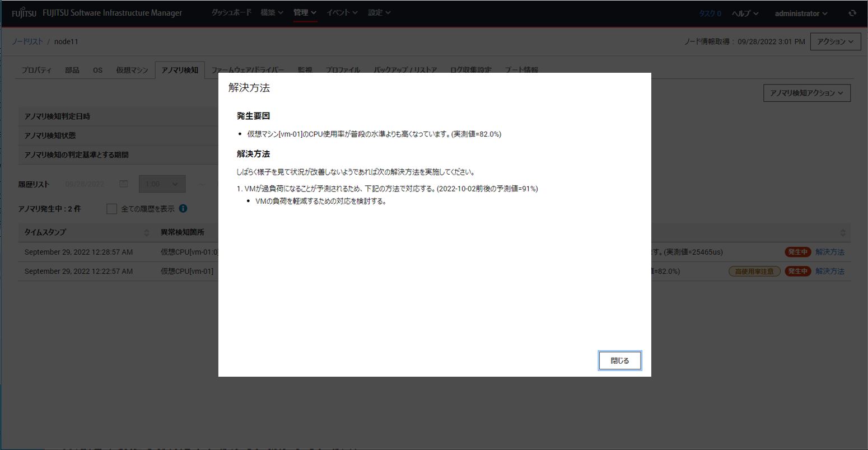Switch to the プロパティ tab
Screen dimensions: 868x450
click(x=36, y=70)
